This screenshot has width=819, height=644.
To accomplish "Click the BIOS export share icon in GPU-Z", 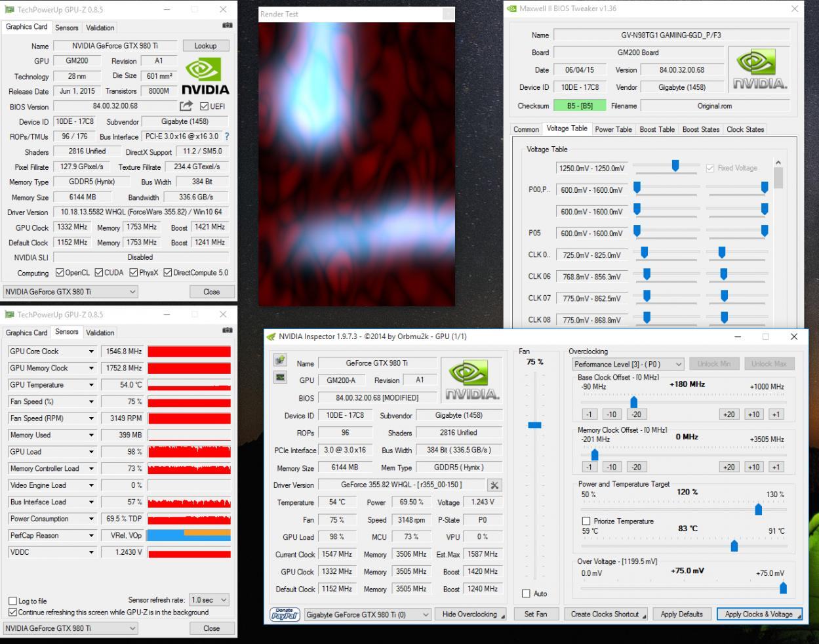I will (x=186, y=106).
